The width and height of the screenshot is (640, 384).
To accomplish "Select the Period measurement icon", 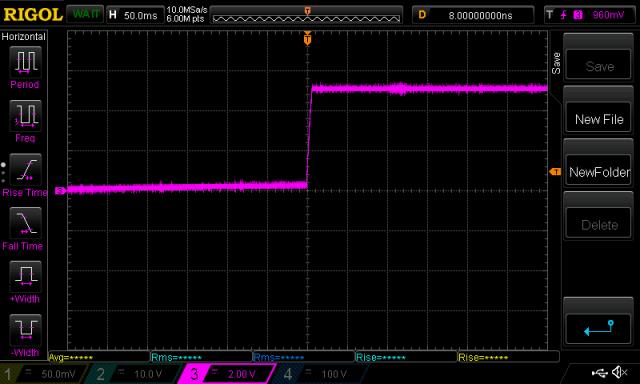I will click(x=25, y=62).
